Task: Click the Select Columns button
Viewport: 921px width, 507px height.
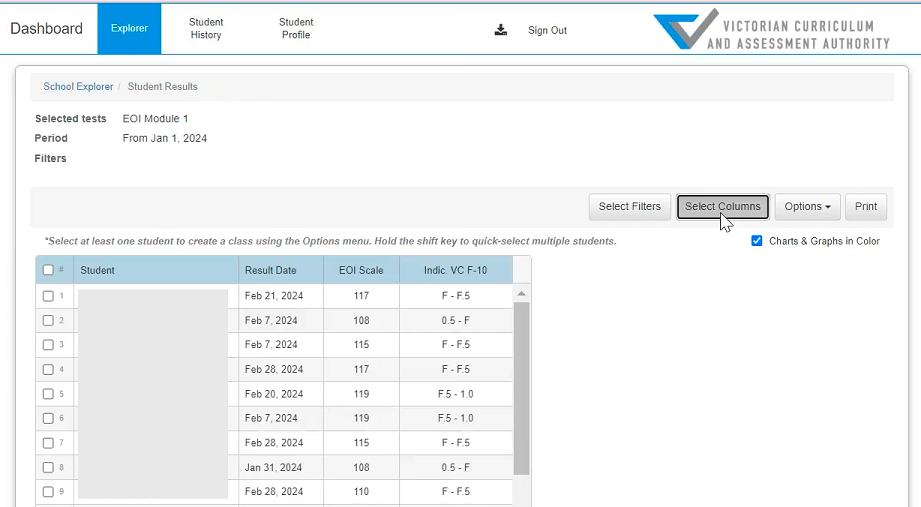Action: point(722,207)
